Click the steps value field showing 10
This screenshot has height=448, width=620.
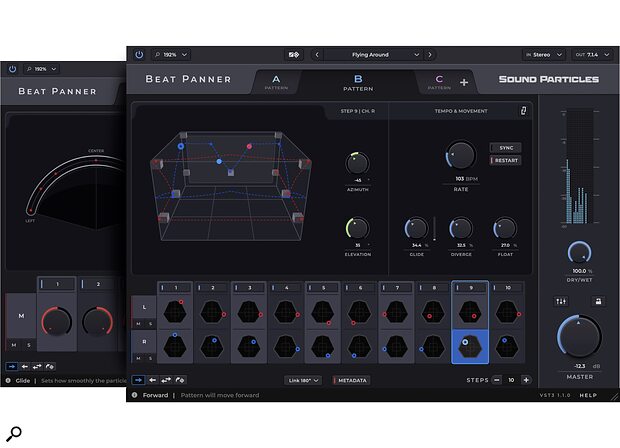(511, 380)
